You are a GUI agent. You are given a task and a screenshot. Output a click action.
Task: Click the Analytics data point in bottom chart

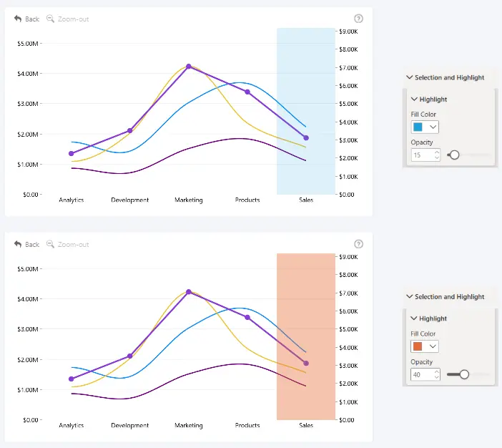(x=72, y=379)
